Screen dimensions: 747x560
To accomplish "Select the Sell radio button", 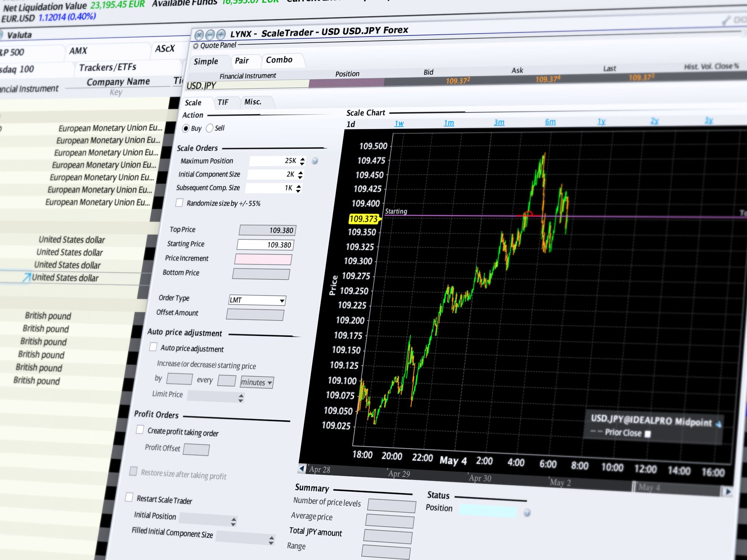I will [210, 128].
